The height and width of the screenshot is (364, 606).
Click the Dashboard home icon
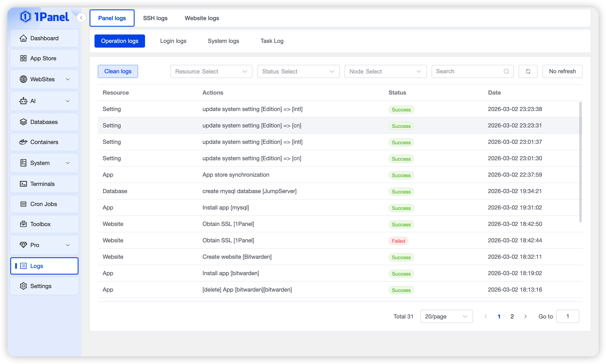23,38
